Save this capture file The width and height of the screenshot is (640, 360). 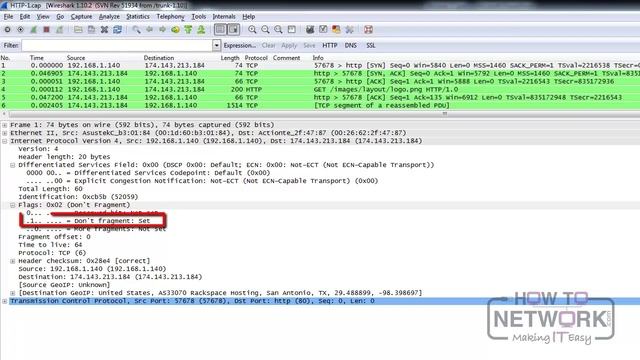point(91,30)
